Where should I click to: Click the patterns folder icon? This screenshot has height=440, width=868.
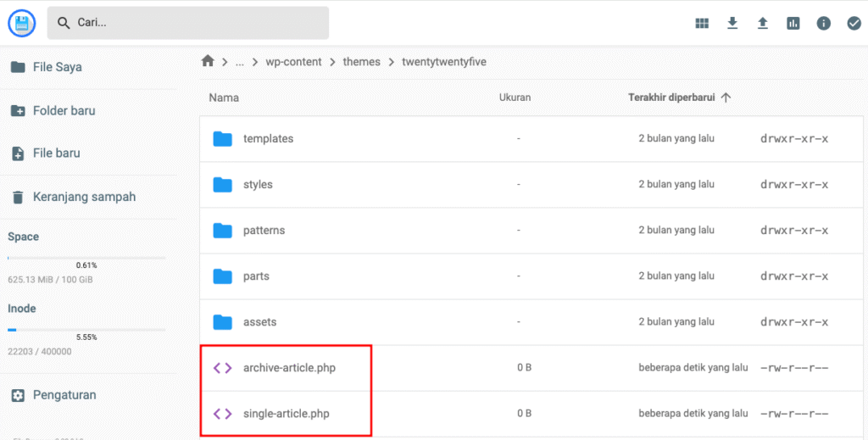click(223, 231)
